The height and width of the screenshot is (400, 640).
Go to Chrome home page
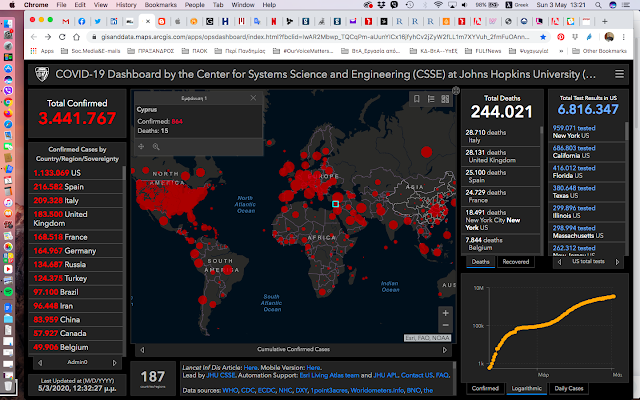tap(76, 37)
